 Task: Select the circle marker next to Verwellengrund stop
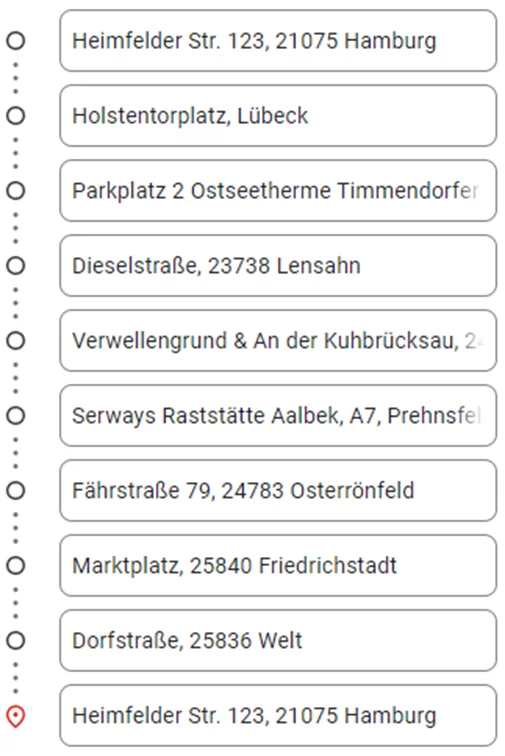(15, 340)
